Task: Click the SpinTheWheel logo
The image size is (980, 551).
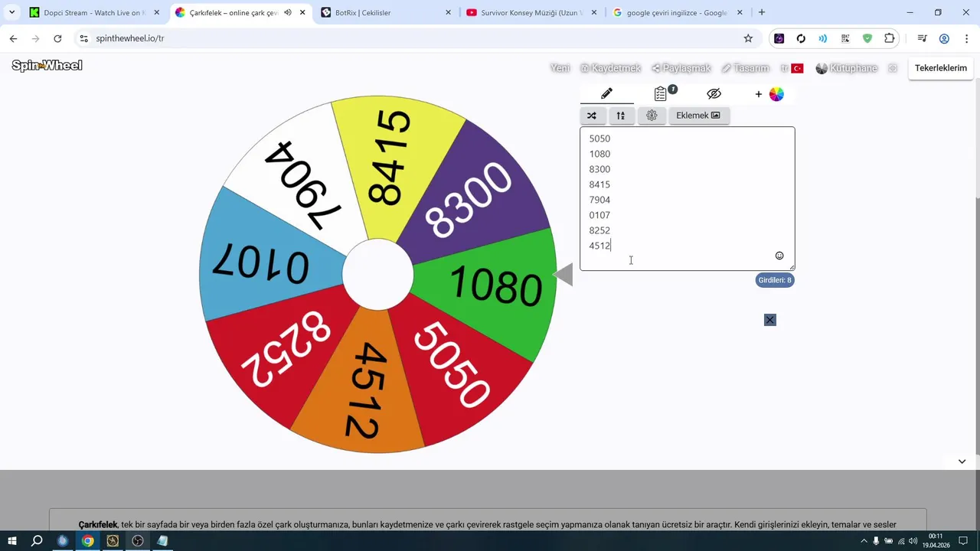Action: tap(47, 66)
